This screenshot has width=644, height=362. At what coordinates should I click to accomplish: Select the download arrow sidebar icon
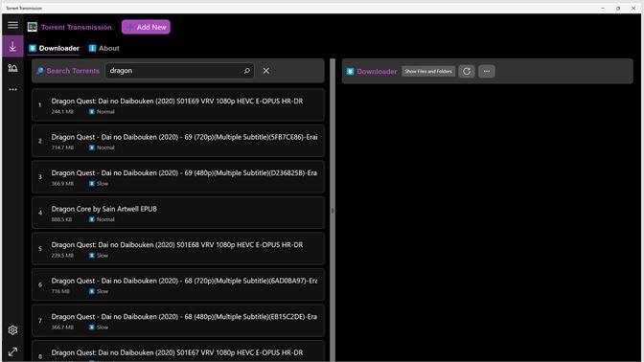(x=12, y=46)
